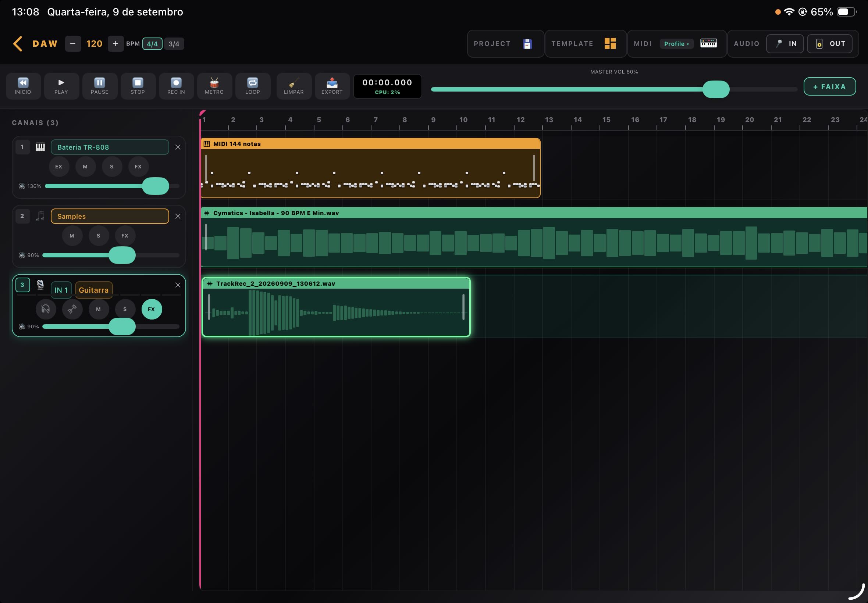
Task: Solo the Guitarra track
Action: pyautogui.click(x=125, y=310)
